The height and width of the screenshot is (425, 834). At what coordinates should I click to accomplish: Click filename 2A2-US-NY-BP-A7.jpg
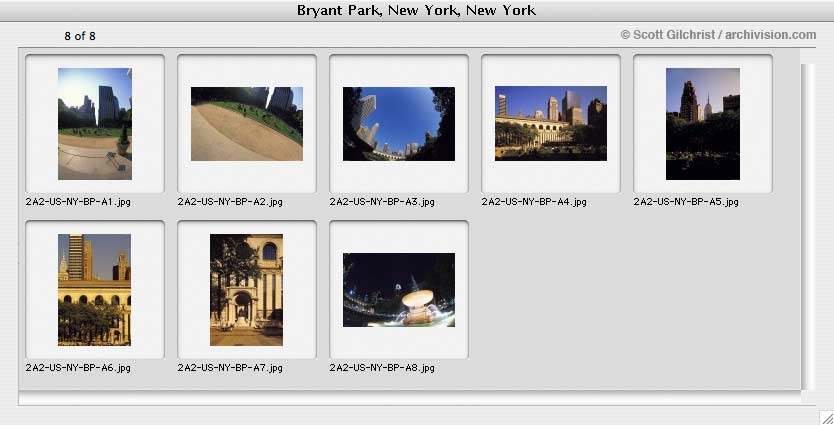230,368
